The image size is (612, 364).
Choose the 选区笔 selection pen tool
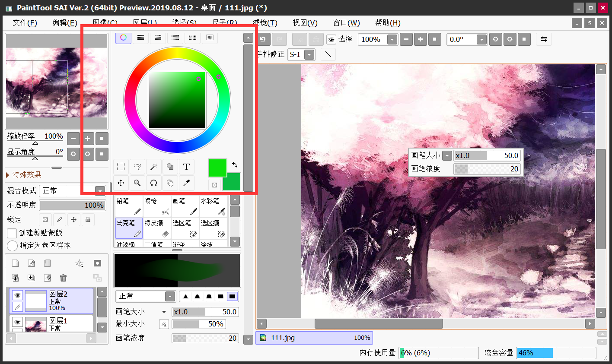185,228
